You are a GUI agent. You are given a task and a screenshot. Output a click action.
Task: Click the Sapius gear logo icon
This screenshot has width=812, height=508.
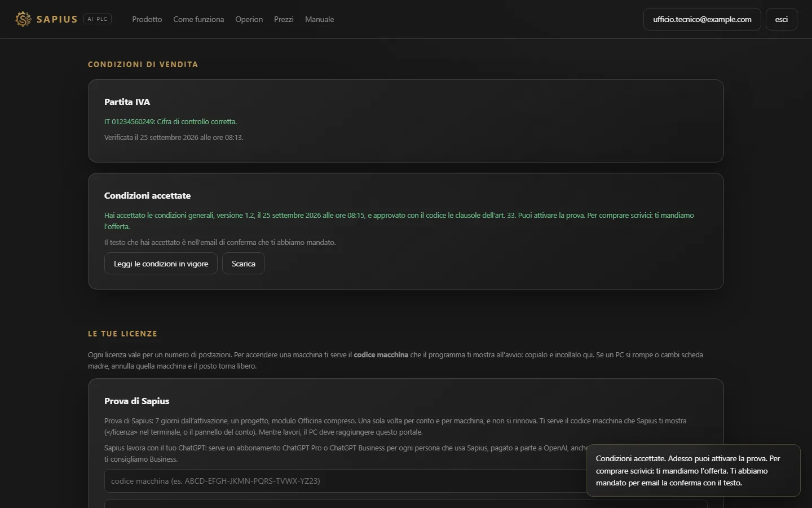pos(23,19)
